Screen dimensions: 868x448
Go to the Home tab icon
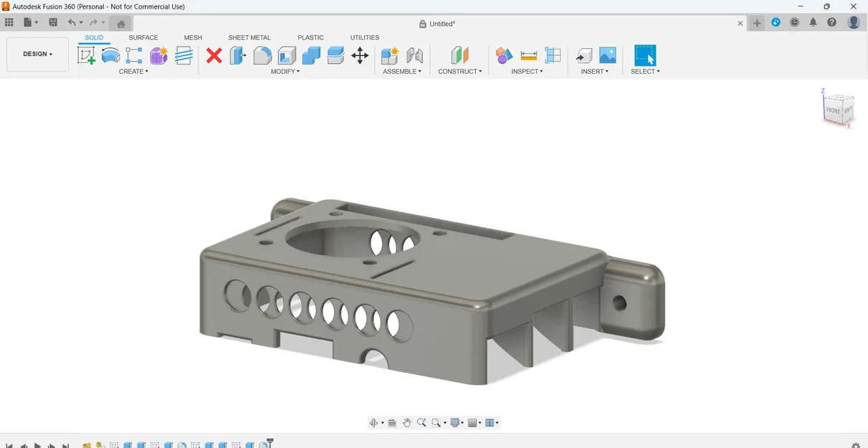point(121,24)
